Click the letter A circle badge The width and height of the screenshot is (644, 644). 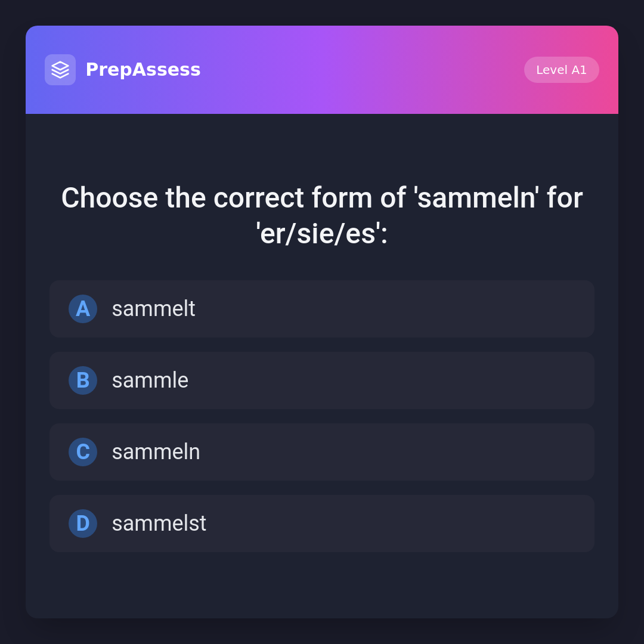click(x=83, y=309)
